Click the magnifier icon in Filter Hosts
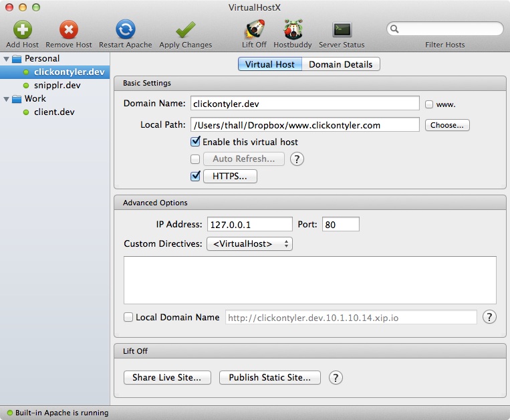The height and width of the screenshot is (420, 510). tap(394, 29)
